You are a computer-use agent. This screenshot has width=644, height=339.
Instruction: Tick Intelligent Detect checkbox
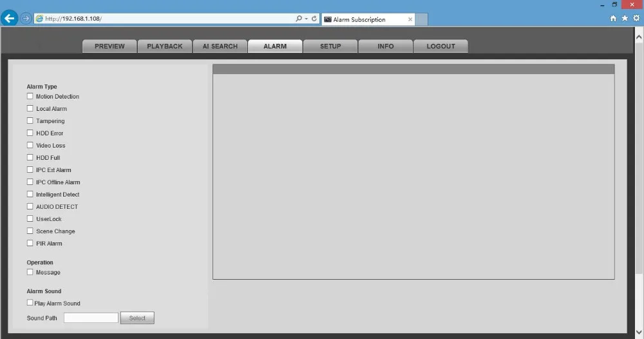pos(30,194)
